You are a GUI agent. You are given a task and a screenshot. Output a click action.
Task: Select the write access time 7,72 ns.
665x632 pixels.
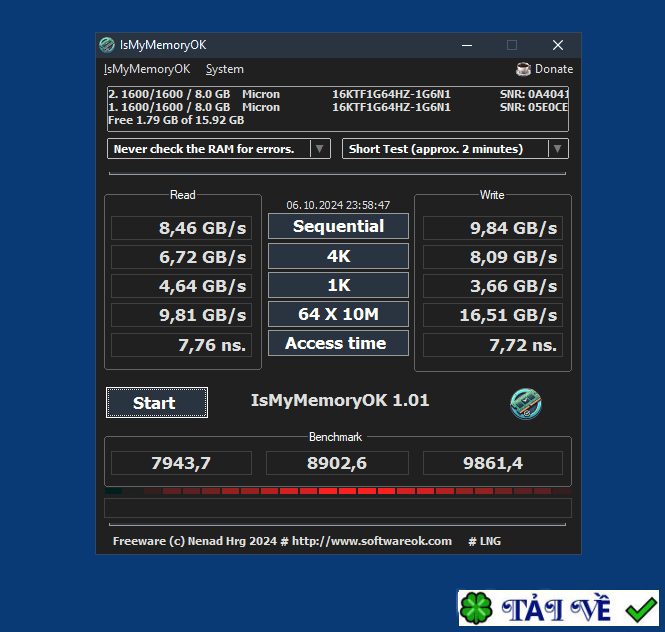(493, 345)
